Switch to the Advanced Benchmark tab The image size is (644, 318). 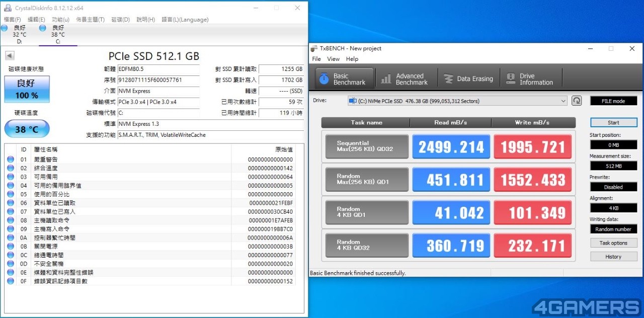pos(406,79)
